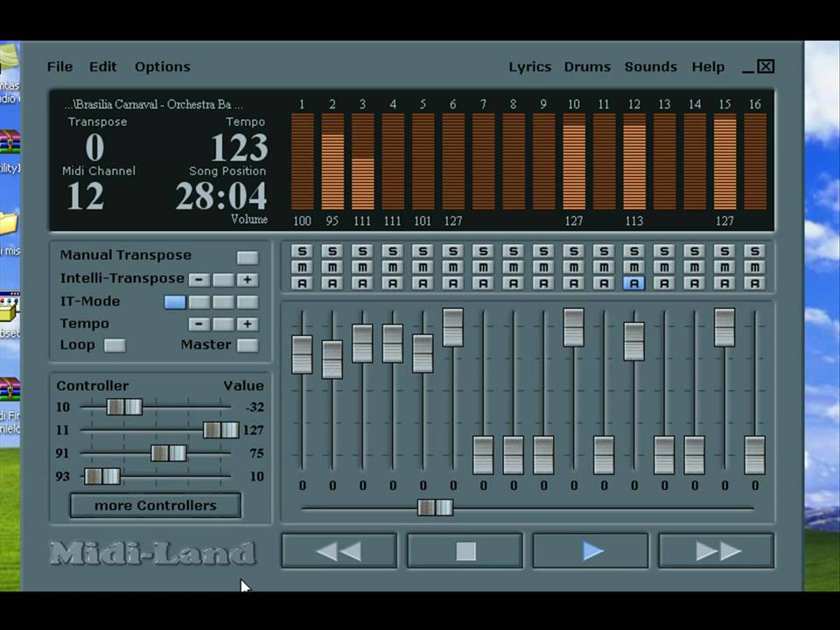Click the stop playback button
The height and width of the screenshot is (630, 840).
coord(465,550)
